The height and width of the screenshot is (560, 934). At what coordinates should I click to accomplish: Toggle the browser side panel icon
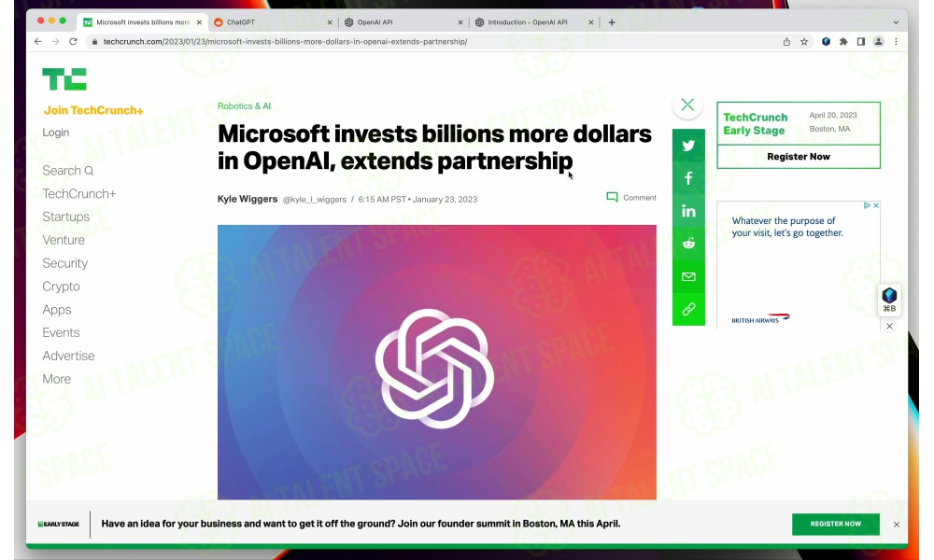(861, 42)
